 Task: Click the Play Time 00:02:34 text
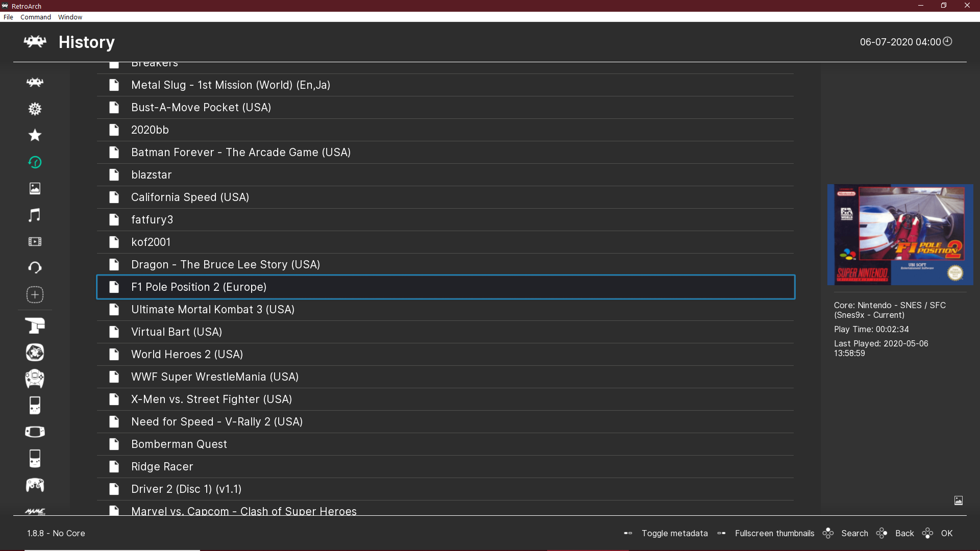(871, 329)
